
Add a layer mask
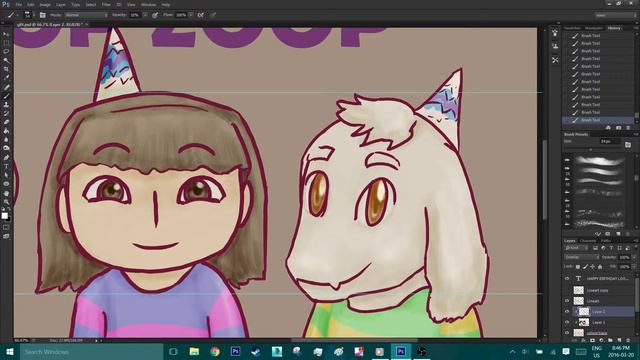[x=592, y=340]
